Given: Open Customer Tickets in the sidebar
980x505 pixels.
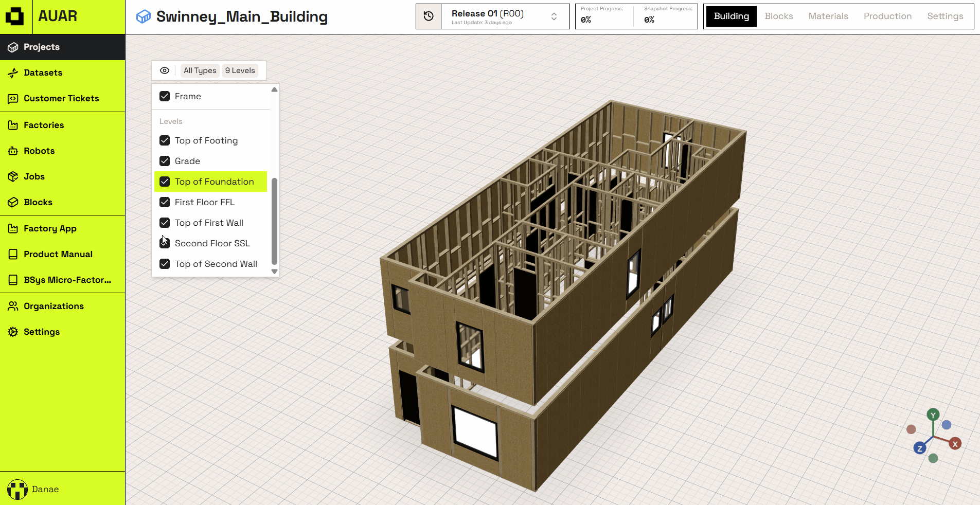Looking at the screenshot, I should click(x=12, y=98).
